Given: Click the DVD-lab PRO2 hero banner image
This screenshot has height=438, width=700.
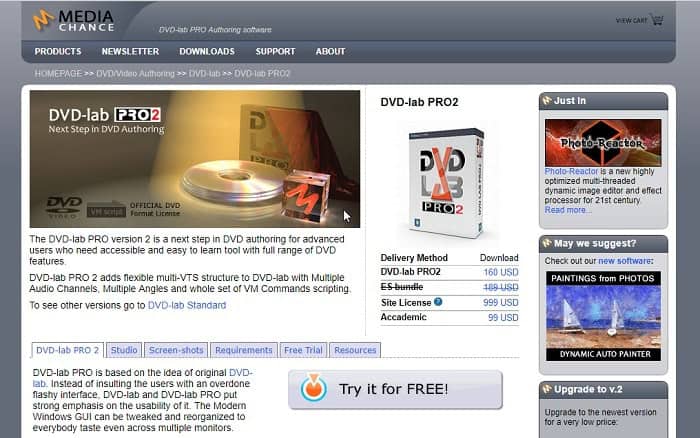Looking at the screenshot, I should pos(195,159).
